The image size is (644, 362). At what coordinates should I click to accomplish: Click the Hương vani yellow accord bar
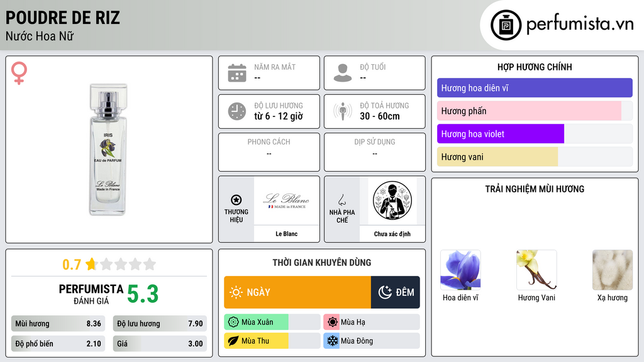pos(535,156)
